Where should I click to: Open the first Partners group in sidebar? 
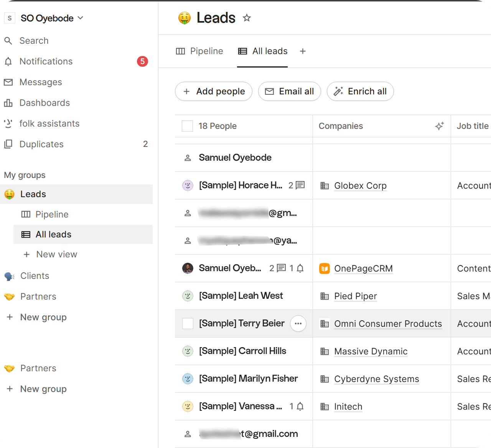point(38,296)
